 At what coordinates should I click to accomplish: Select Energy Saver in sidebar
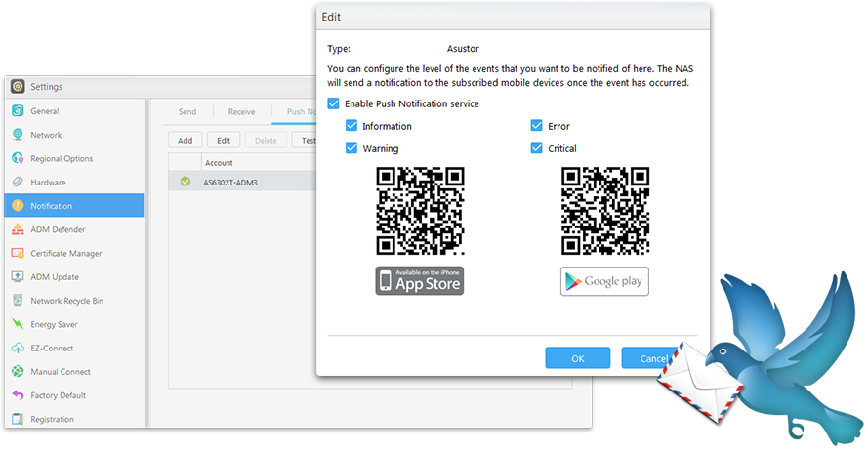click(x=74, y=324)
